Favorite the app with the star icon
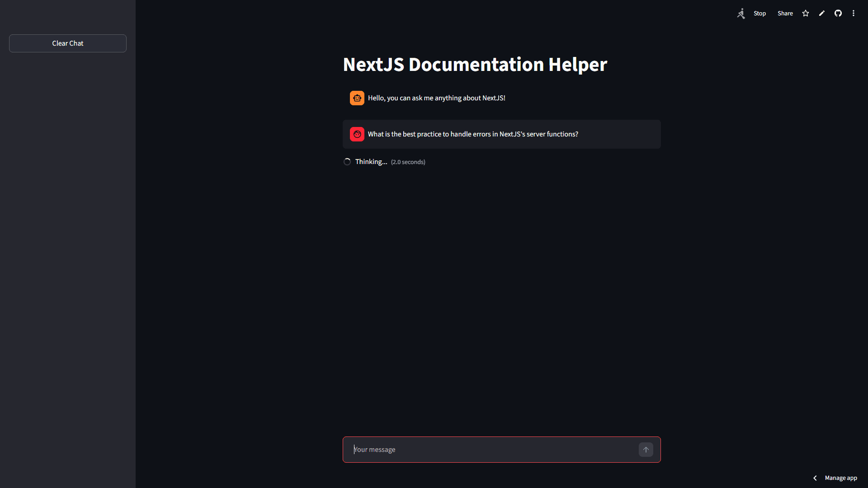This screenshot has height=488, width=868. pyautogui.click(x=806, y=14)
